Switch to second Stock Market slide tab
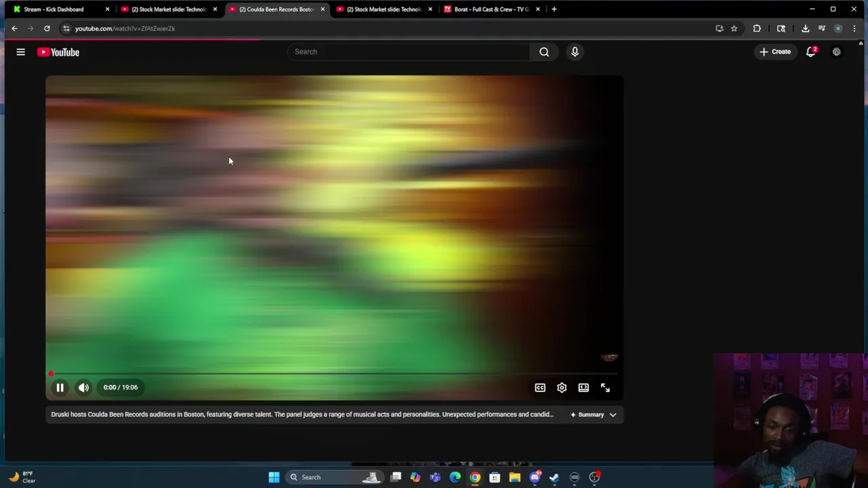The width and height of the screenshot is (868, 488). point(384,9)
